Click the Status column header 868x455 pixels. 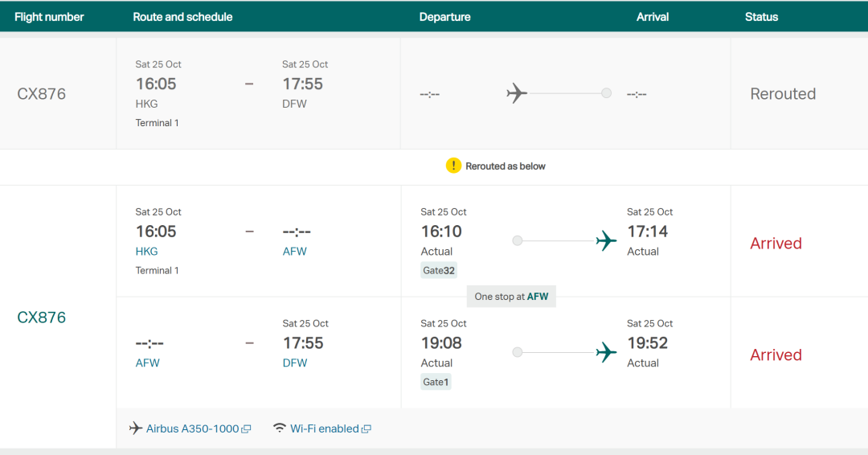(x=761, y=16)
